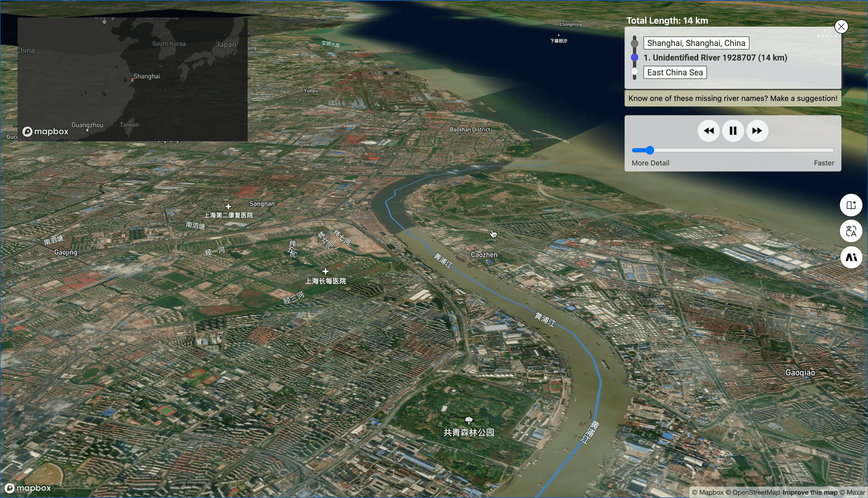Click the Mapbox logo in the inset minimap
868x498 pixels.
coord(45,132)
